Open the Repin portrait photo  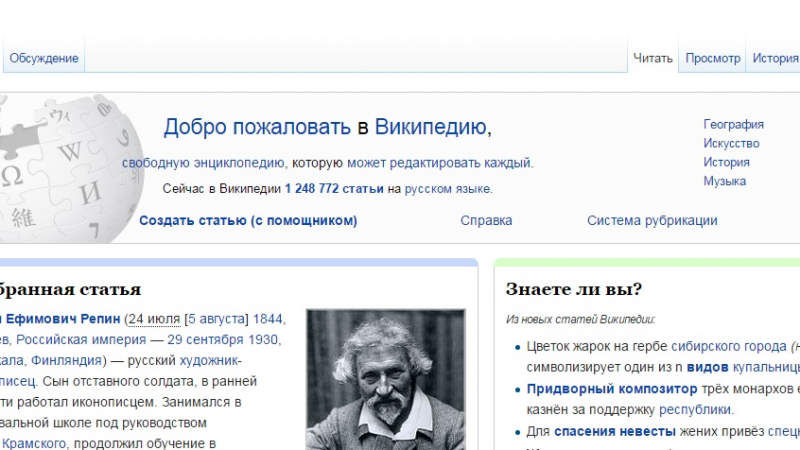pyautogui.click(x=386, y=380)
